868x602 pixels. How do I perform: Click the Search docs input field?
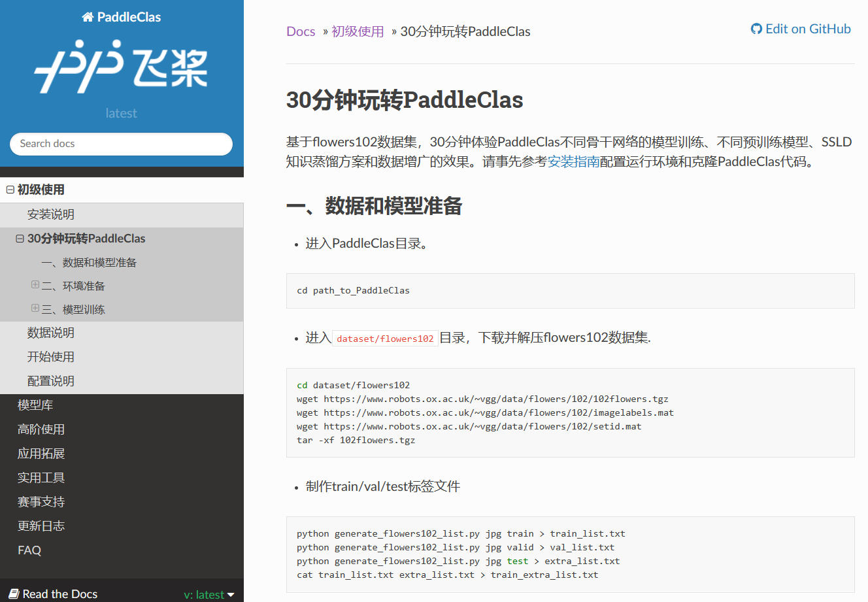click(x=120, y=144)
